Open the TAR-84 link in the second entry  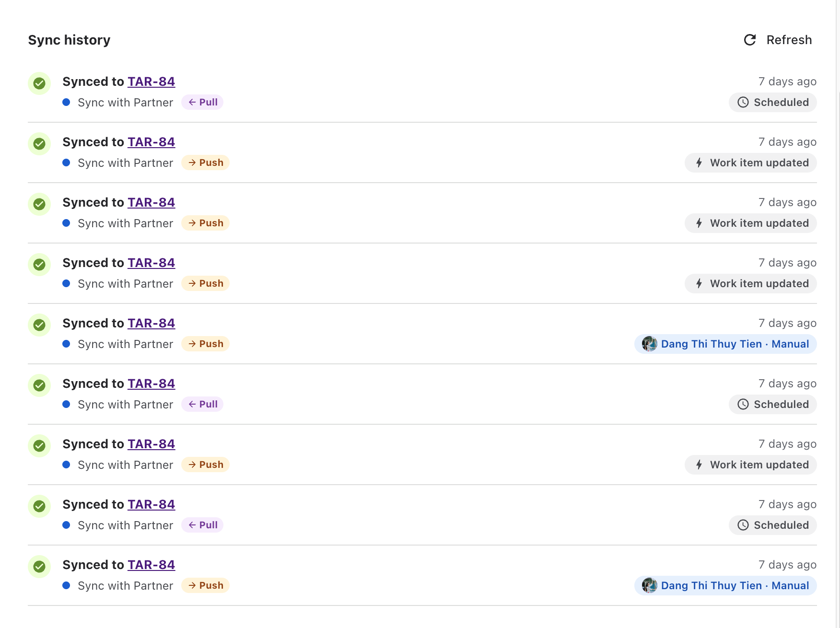pos(152,142)
